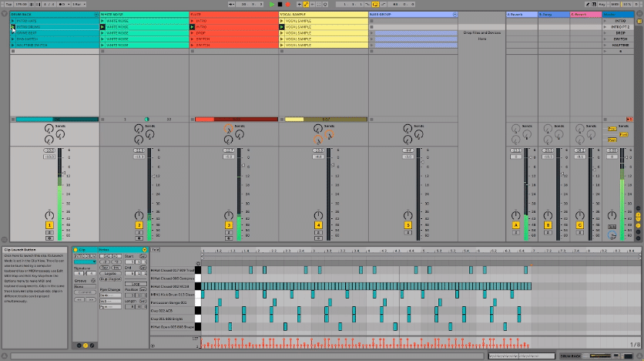644x361 pixels.
Task: Show the launch box via the L button
Action: (79, 346)
